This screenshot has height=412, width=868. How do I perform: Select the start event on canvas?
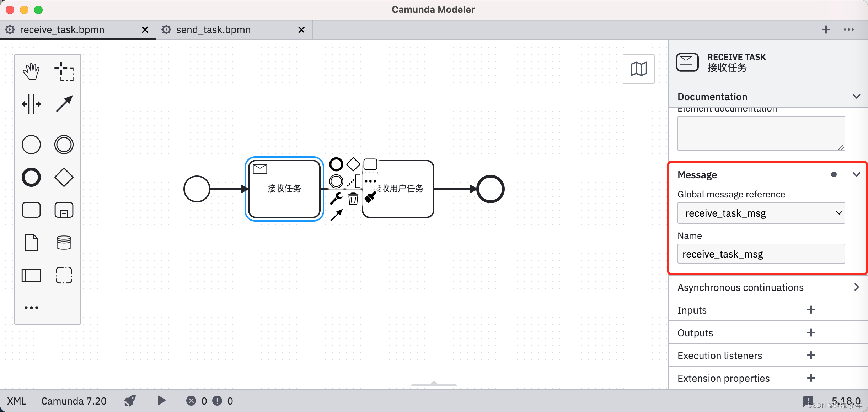pos(197,189)
